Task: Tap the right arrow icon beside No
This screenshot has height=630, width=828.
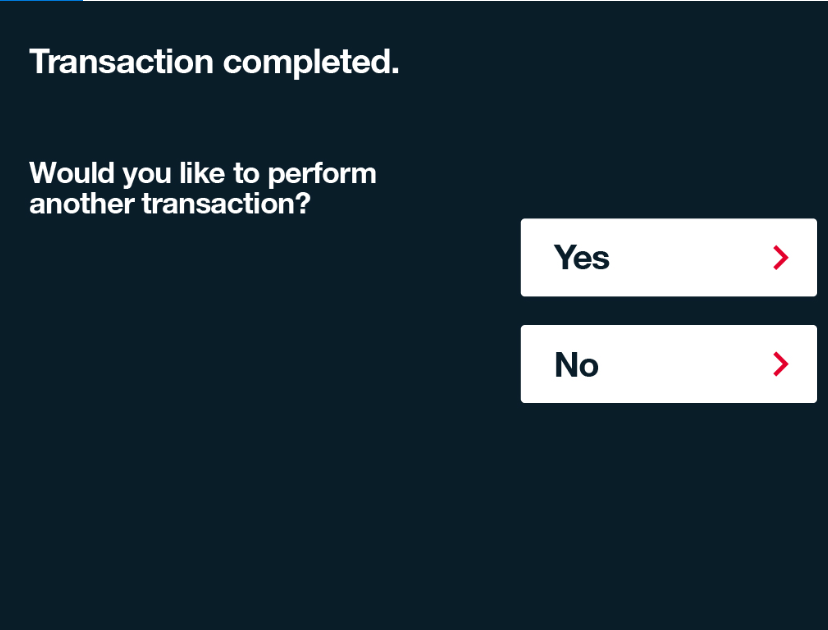Action: click(x=781, y=364)
